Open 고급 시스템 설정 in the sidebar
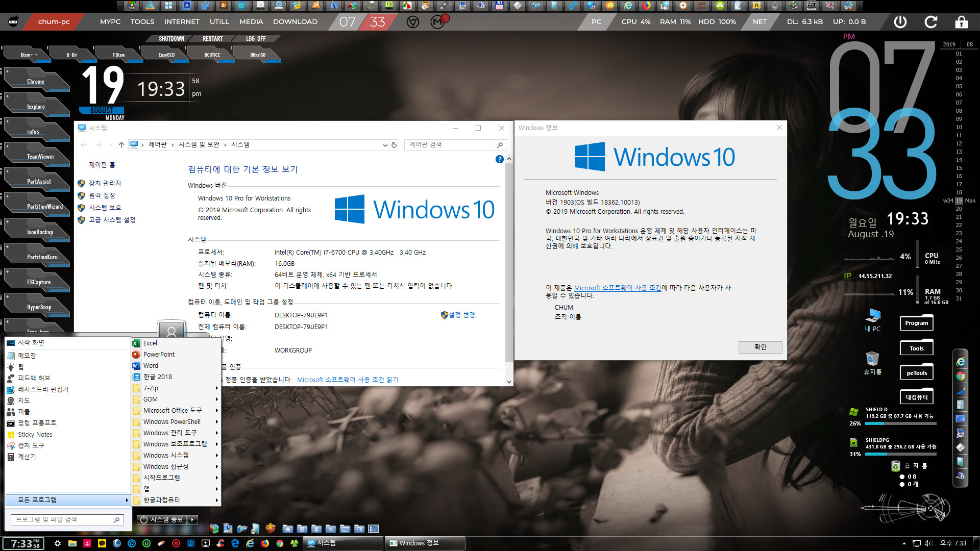Viewport: 980px width, 551px height. tap(112, 220)
